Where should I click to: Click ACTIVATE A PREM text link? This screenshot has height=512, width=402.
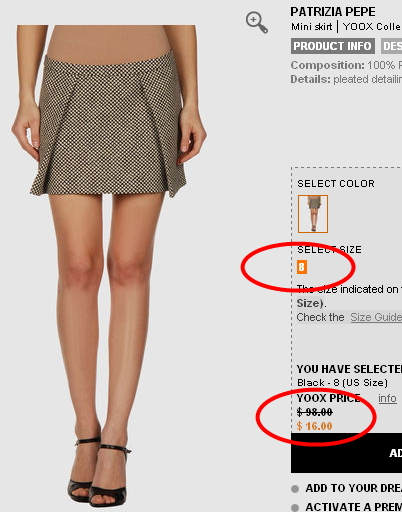coord(354,507)
